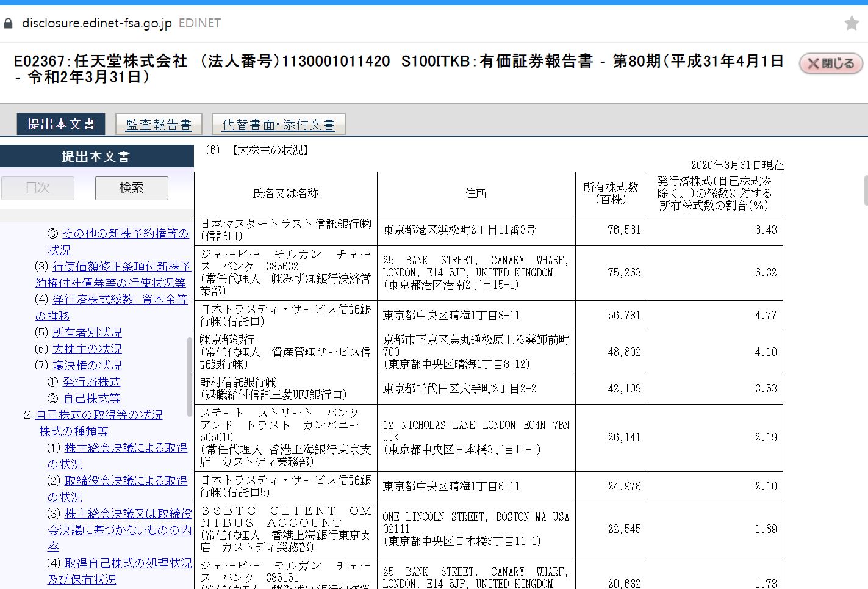
Task: Click the sidebar navigation scrollbar
Action: tap(190, 377)
